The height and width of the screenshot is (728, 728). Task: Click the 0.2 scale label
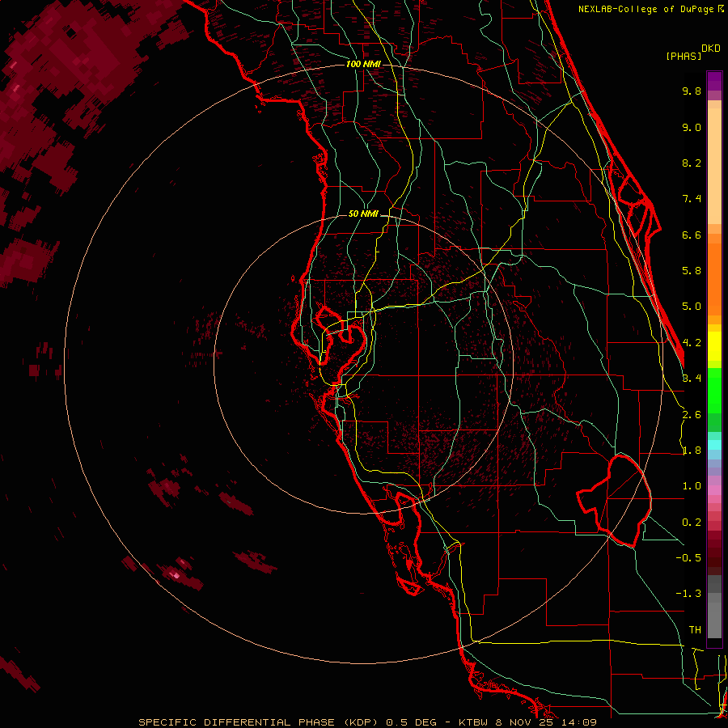[x=692, y=523]
